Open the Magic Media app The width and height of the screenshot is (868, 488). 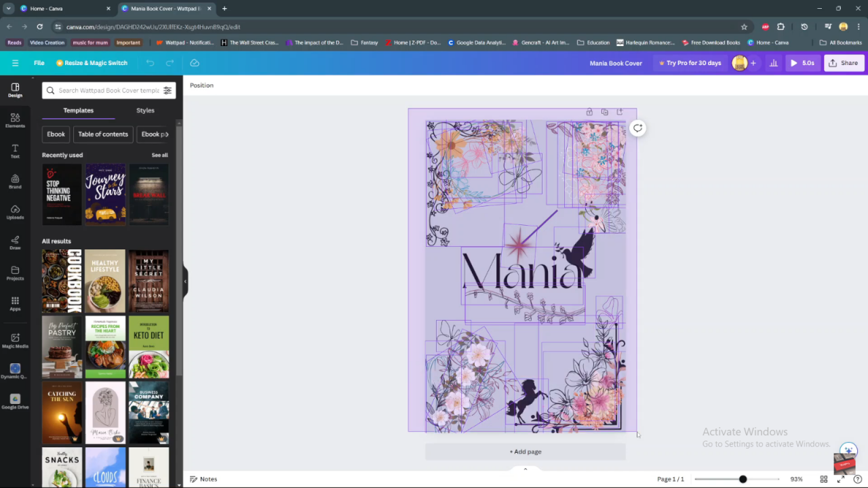(15, 340)
